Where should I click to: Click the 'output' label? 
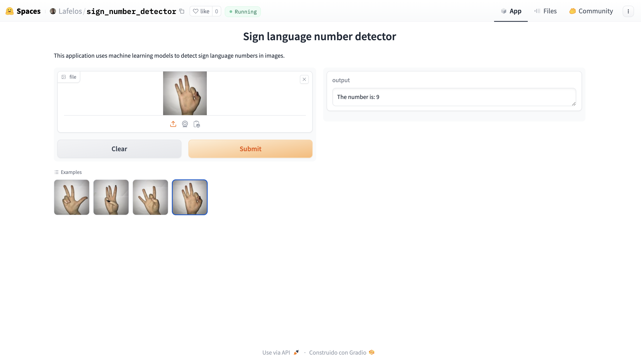[341, 80]
